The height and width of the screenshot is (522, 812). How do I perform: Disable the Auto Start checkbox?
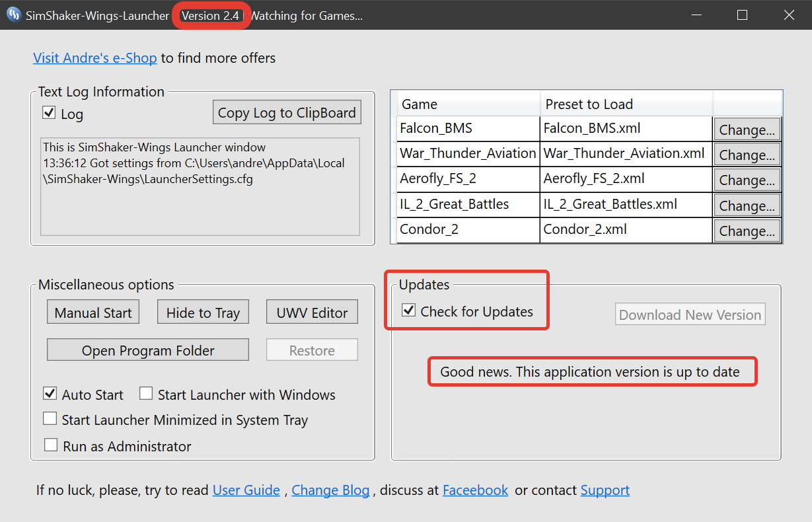click(50, 394)
